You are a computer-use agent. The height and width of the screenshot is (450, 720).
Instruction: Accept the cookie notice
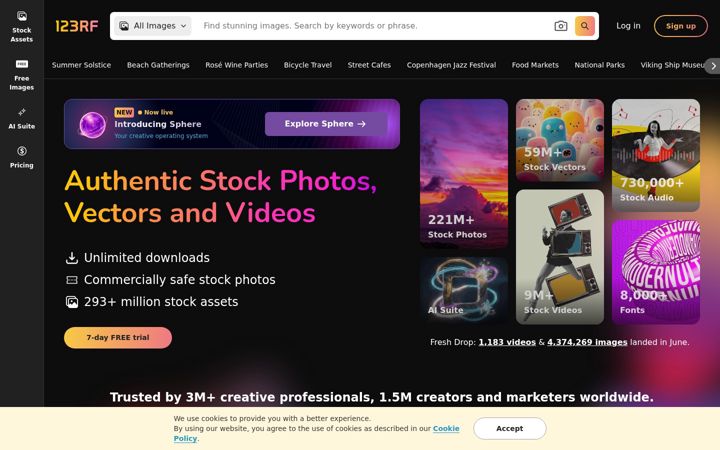pos(510,428)
